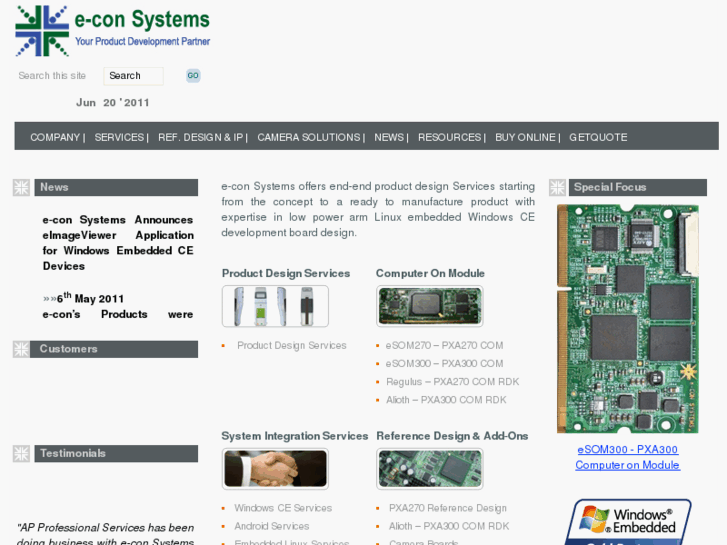
Task: Click the News section header
Action: click(116, 187)
